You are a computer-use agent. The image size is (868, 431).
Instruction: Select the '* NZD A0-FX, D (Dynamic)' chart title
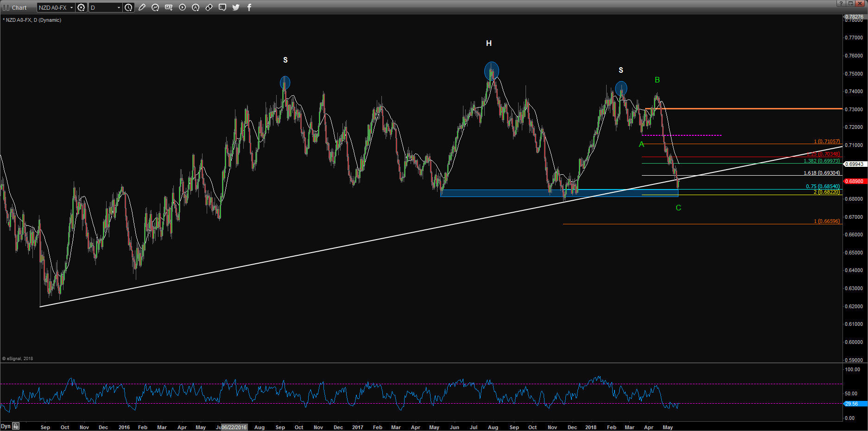(32, 20)
